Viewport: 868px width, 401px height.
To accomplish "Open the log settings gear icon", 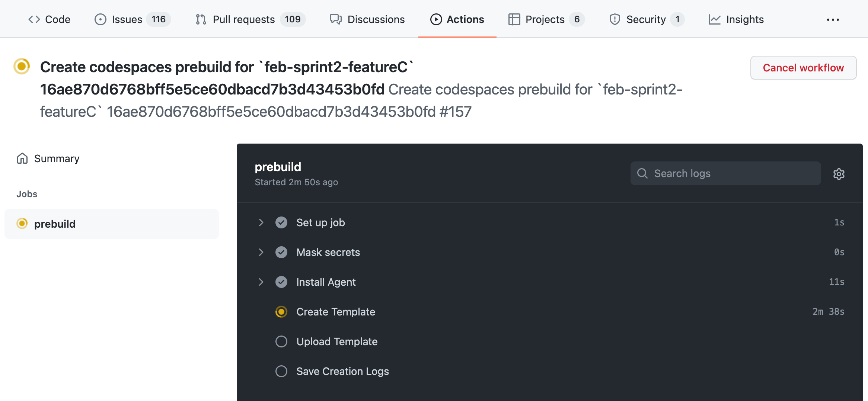I will point(839,174).
